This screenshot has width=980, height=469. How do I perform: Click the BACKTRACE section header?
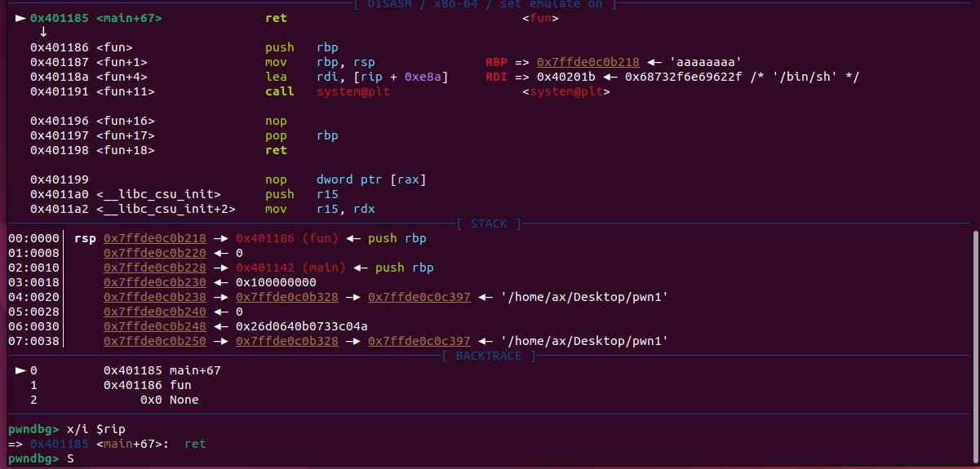(488, 356)
